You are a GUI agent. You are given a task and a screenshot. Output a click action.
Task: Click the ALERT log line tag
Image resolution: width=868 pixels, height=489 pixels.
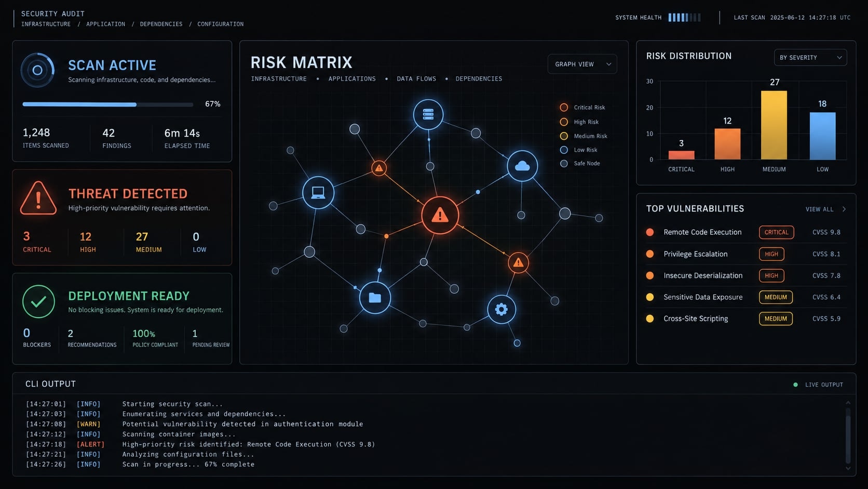90,444
